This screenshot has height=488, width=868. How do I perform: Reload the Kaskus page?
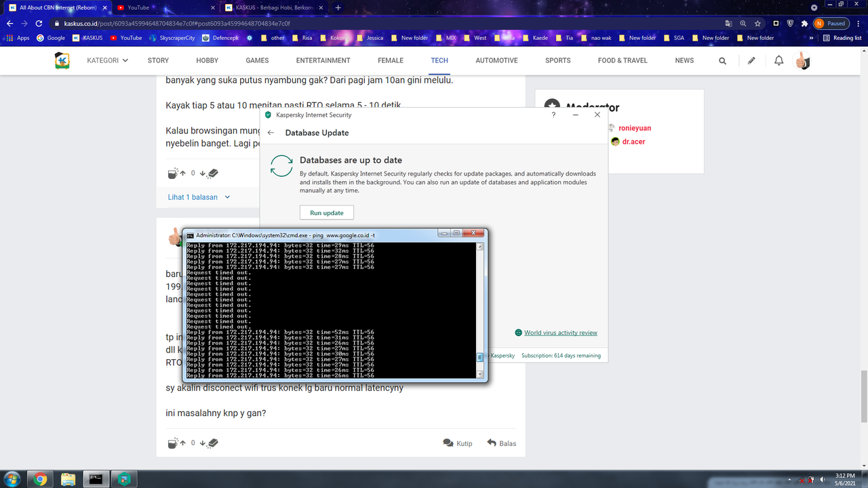pyautogui.click(x=40, y=23)
